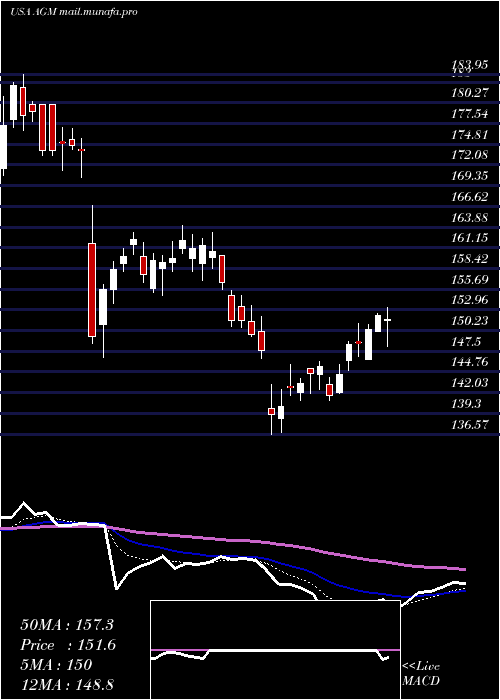Click the '5MA : 150' readout
The height and width of the screenshot is (700, 500).
pos(56,665)
